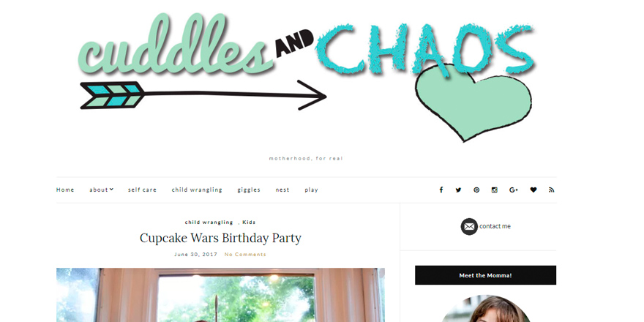Select the child wrangling navigation item

(x=197, y=190)
